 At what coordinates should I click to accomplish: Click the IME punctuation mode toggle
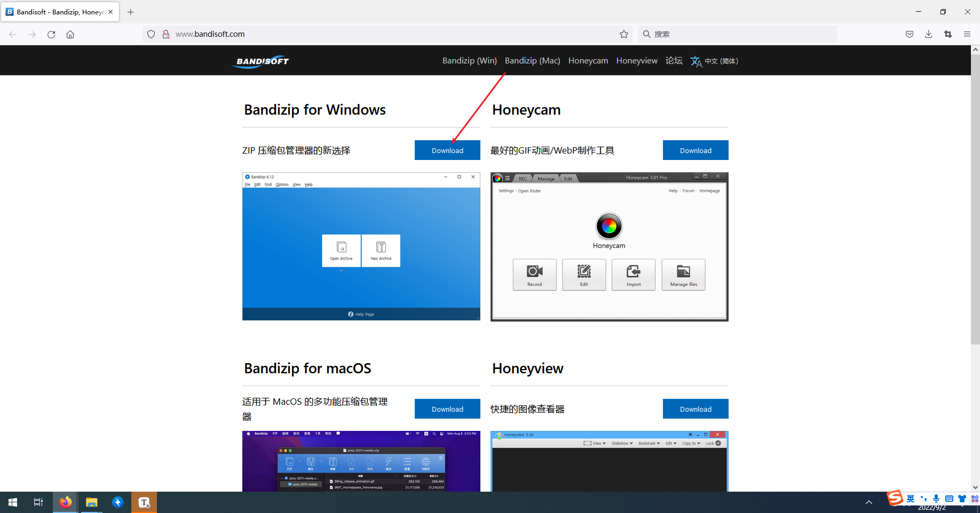tap(923, 499)
